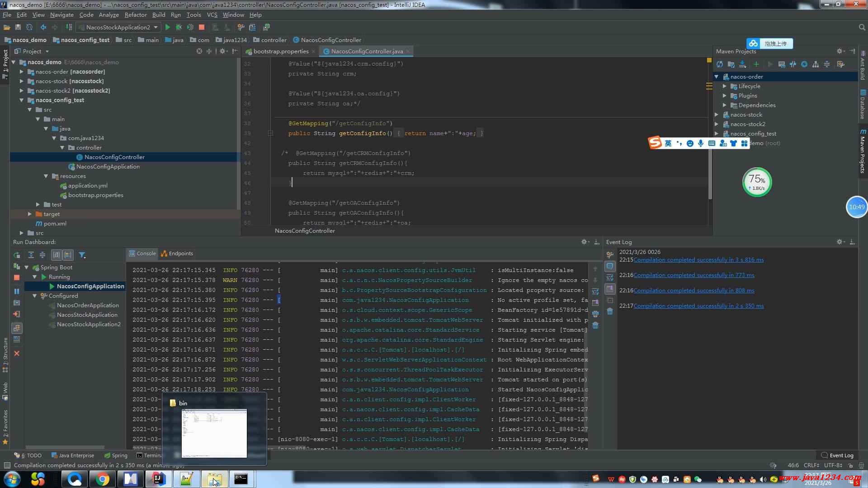
Task: Toggle the Event Log balloon display option
Action: click(610, 266)
